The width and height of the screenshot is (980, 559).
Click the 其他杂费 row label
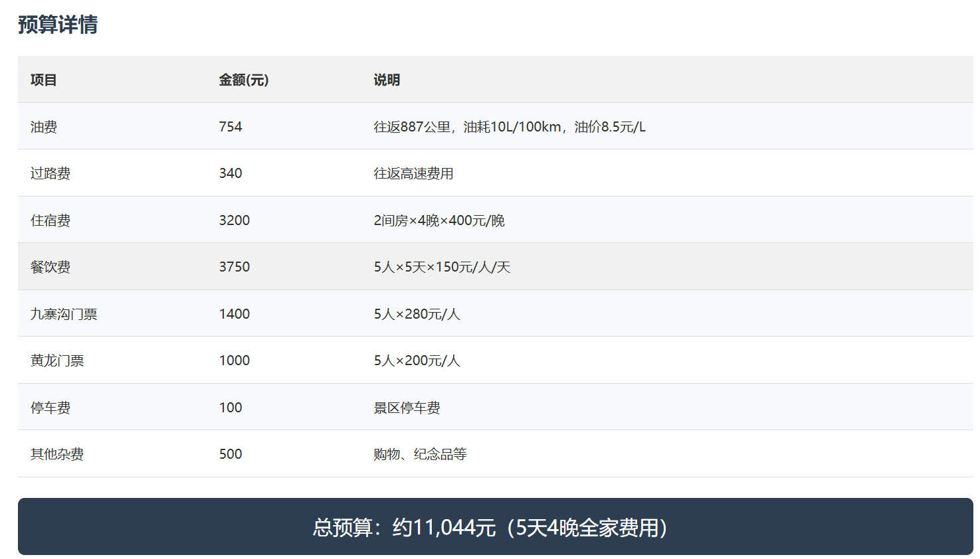pyautogui.click(x=57, y=454)
